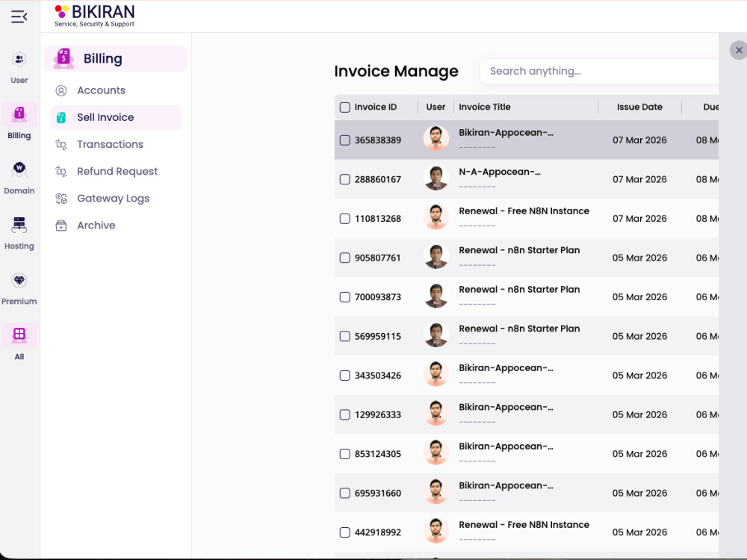
Task: Check the box for invoice 700093873
Action: coord(345,297)
